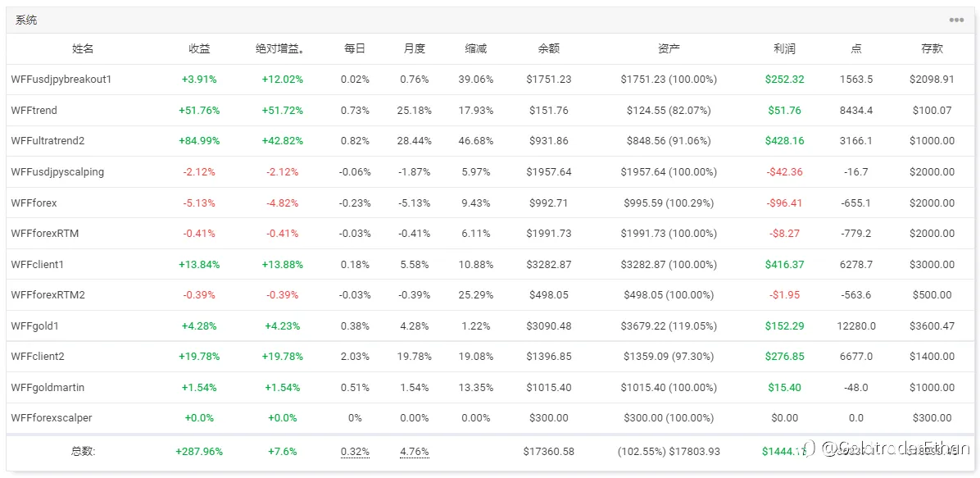Sort by 资产 column header

click(669, 49)
